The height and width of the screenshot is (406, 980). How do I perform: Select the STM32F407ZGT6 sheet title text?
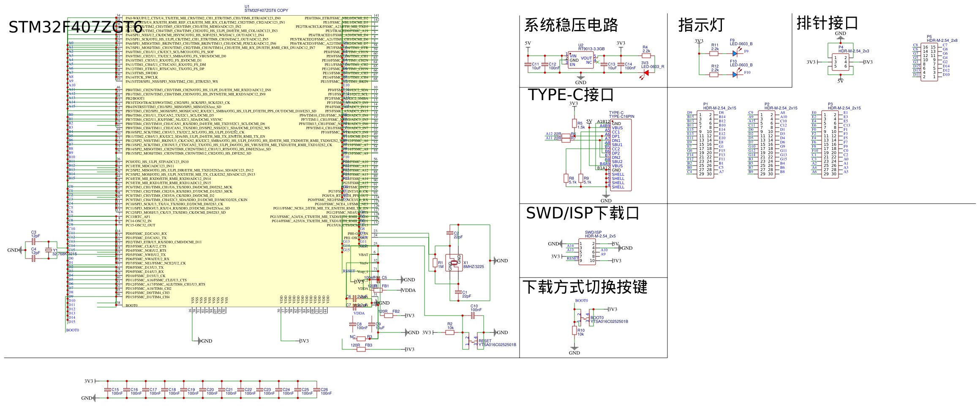(x=75, y=27)
